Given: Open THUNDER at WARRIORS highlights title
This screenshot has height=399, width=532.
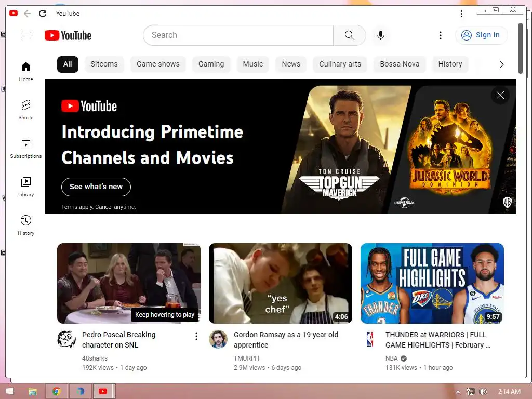Looking at the screenshot, I should pos(437,340).
